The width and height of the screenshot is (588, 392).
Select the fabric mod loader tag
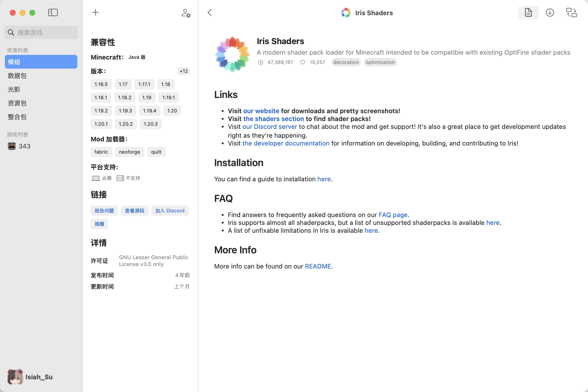pos(101,152)
